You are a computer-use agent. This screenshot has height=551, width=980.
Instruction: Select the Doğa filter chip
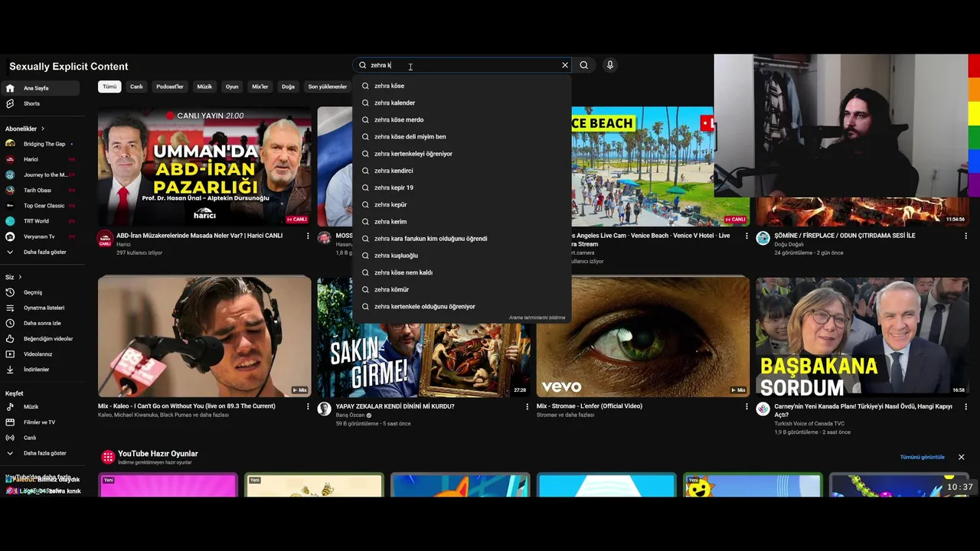click(288, 86)
